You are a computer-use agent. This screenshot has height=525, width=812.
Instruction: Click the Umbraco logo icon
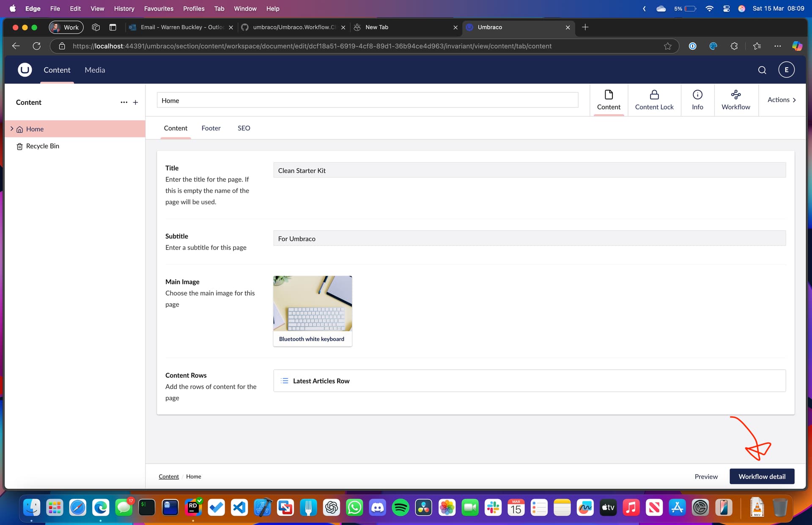point(25,70)
